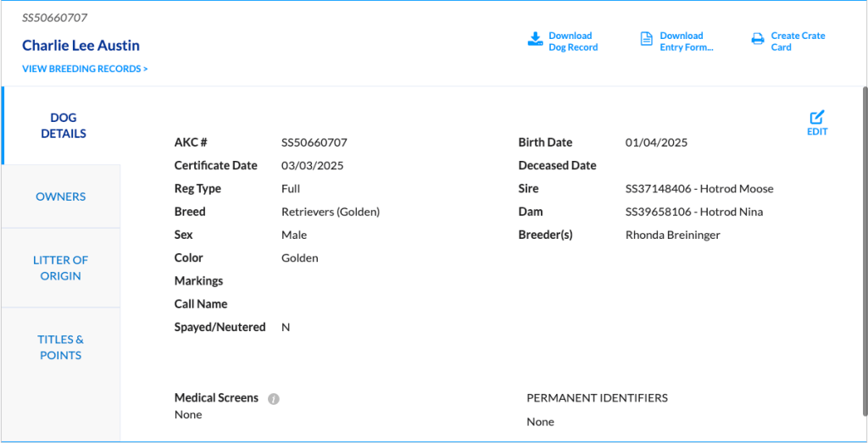Image resolution: width=868 pixels, height=443 pixels.
Task: Select the Litter of Origin tab
Action: tap(61, 268)
